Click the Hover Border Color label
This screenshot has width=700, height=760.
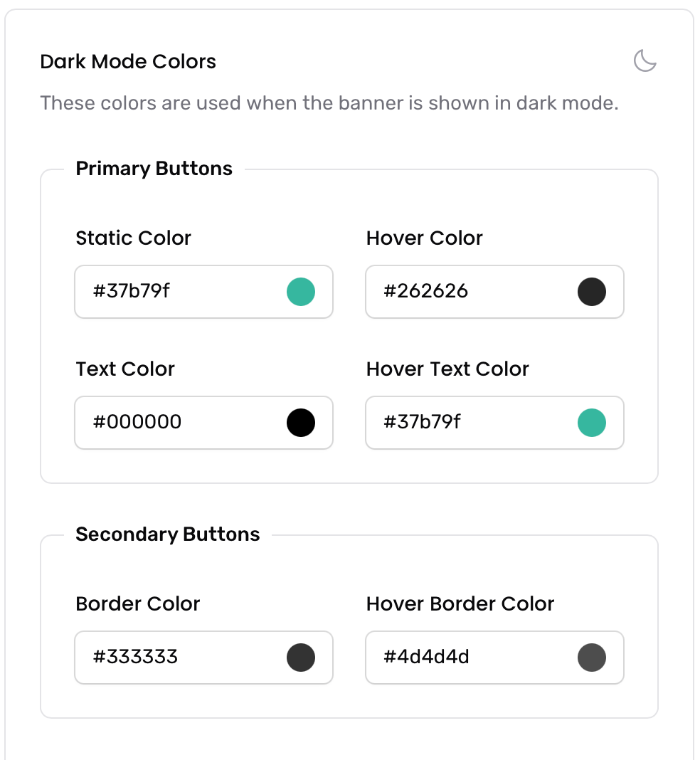460,604
